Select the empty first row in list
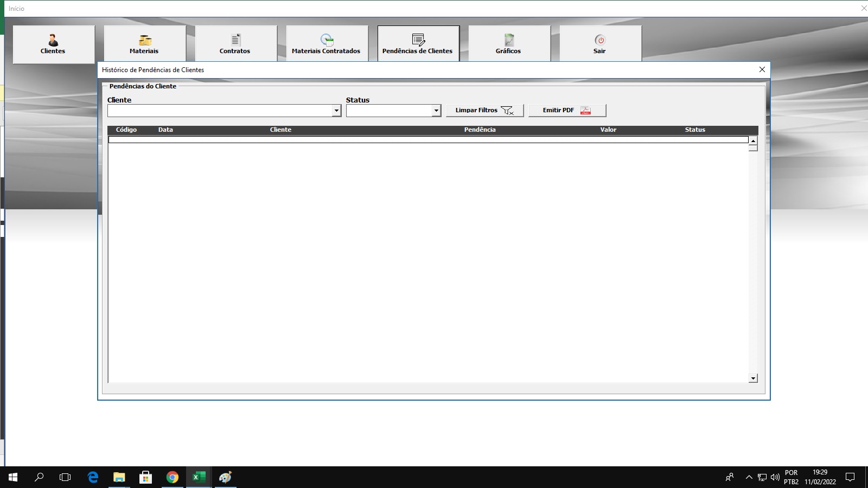The height and width of the screenshot is (488, 868). (x=428, y=140)
